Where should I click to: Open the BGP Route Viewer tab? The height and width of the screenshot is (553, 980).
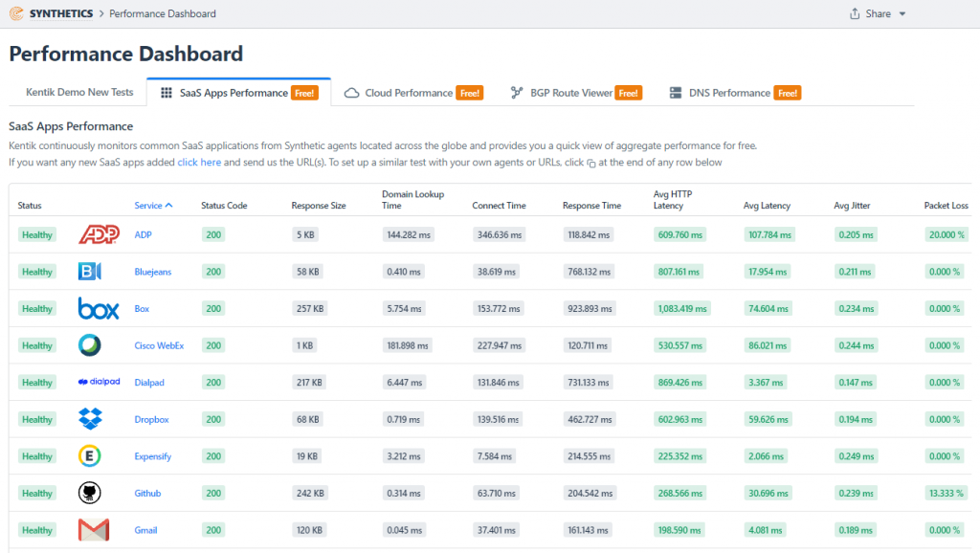pyautogui.click(x=576, y=93)
